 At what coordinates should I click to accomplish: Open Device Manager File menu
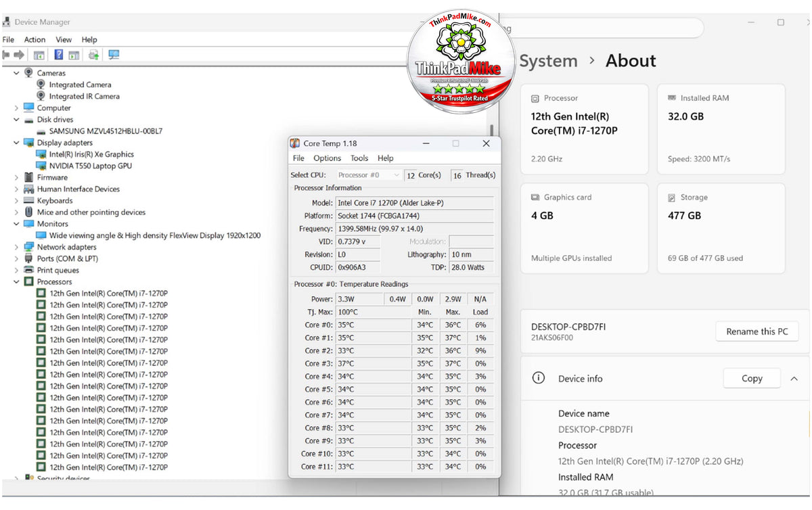(x=8, y=39)
